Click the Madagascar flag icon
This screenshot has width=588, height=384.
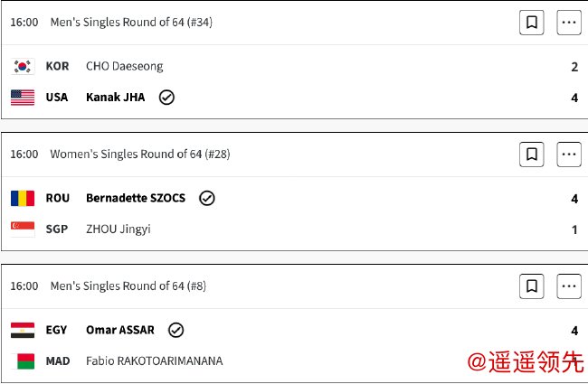point(23,361)
